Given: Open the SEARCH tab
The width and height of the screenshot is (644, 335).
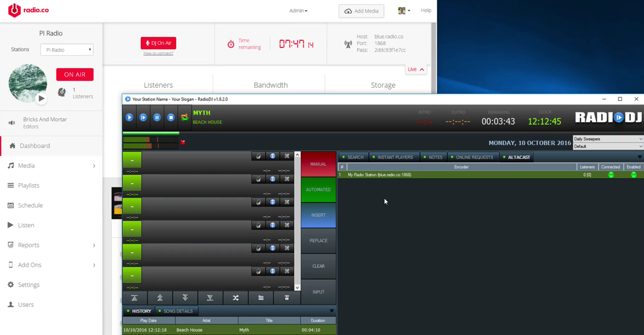Looking at the screenshot, I should tap(353, 157).
